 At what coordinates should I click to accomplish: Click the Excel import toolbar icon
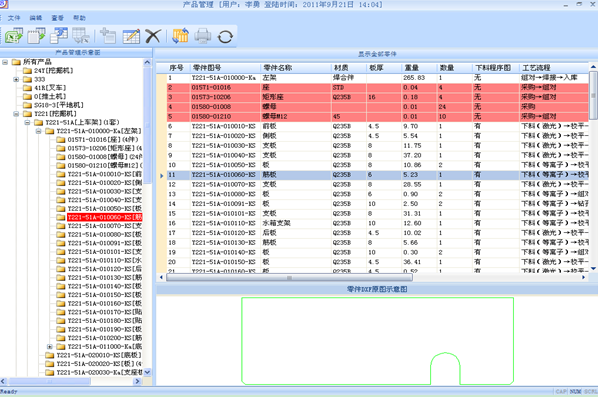click(x=14, y=36)
